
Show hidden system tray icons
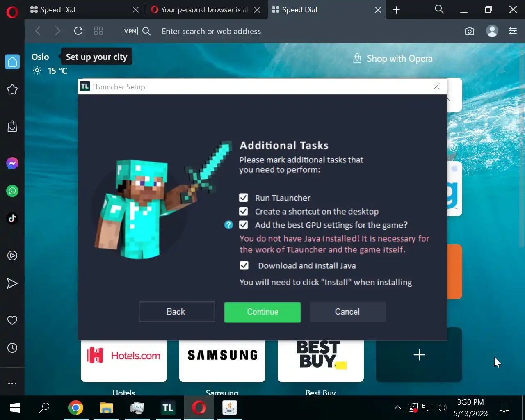click(397, 408)
